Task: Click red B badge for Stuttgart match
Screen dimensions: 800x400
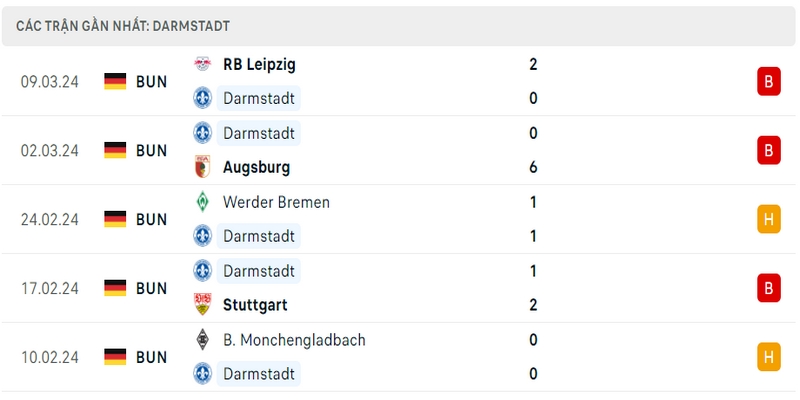Action: tap(768, 288)
